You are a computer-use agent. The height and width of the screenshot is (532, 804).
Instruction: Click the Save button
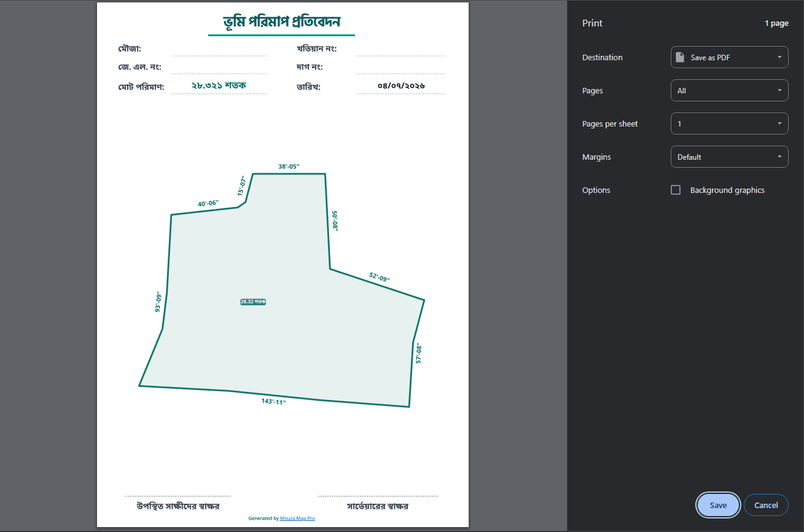point(718,505)
